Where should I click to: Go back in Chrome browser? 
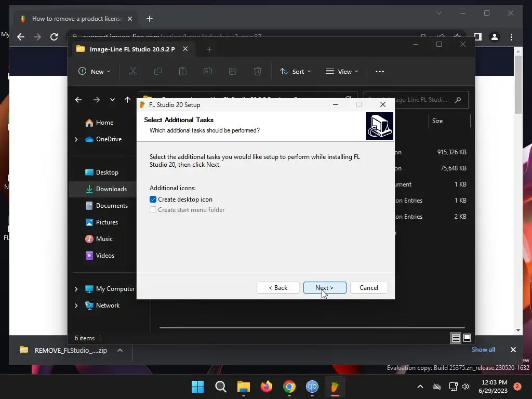21,37
